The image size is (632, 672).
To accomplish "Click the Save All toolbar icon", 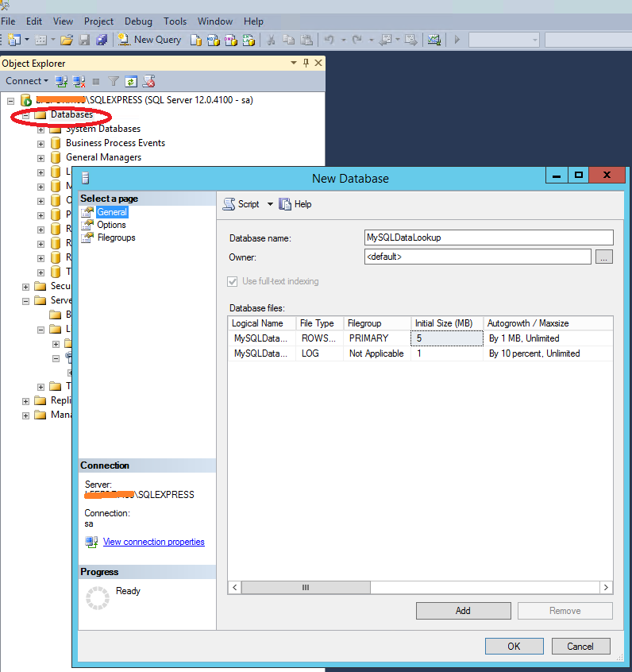I will pos(102,40).
